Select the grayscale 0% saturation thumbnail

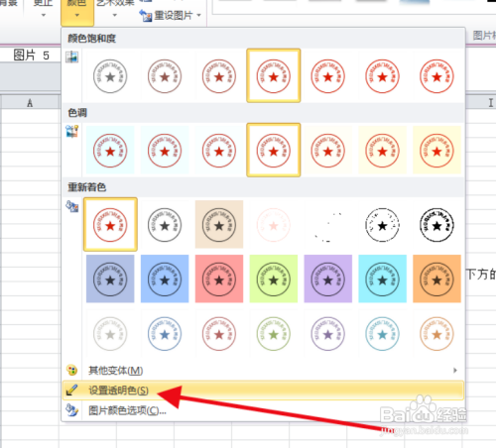coord(110,76)
